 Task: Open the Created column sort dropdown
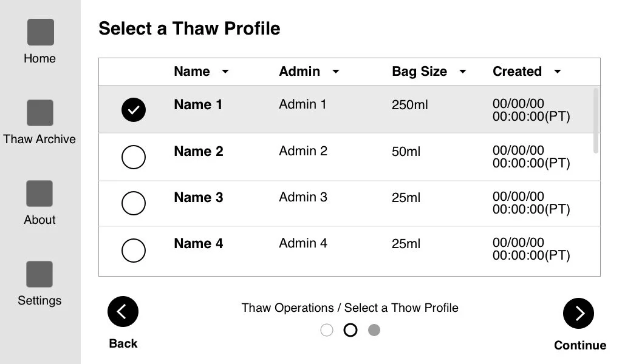pos(557,72)
